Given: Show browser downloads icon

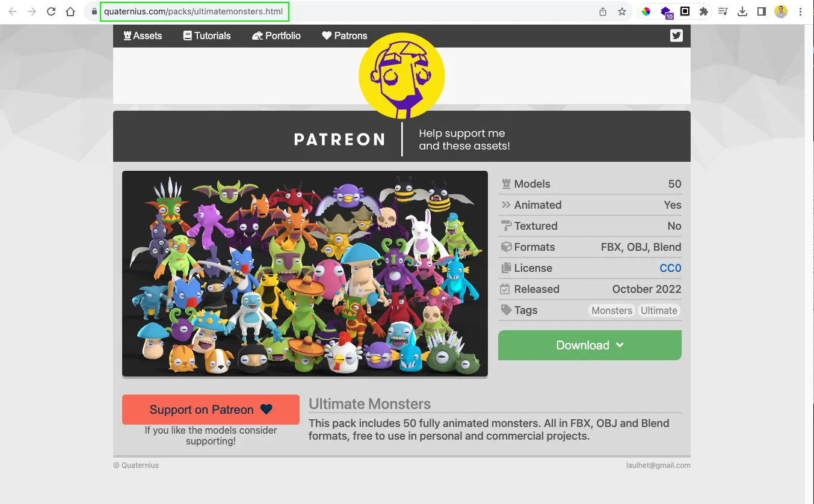Looking at the screenshot, I should click(742, 11).
